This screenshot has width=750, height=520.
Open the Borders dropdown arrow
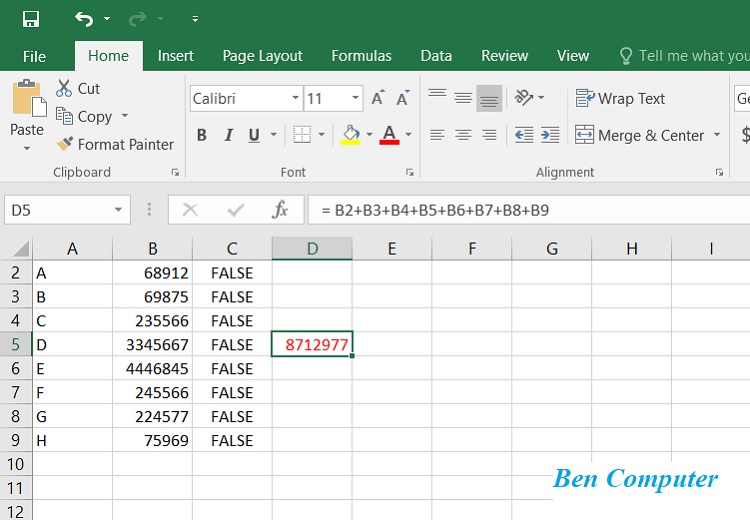click(x=321, y=135)
